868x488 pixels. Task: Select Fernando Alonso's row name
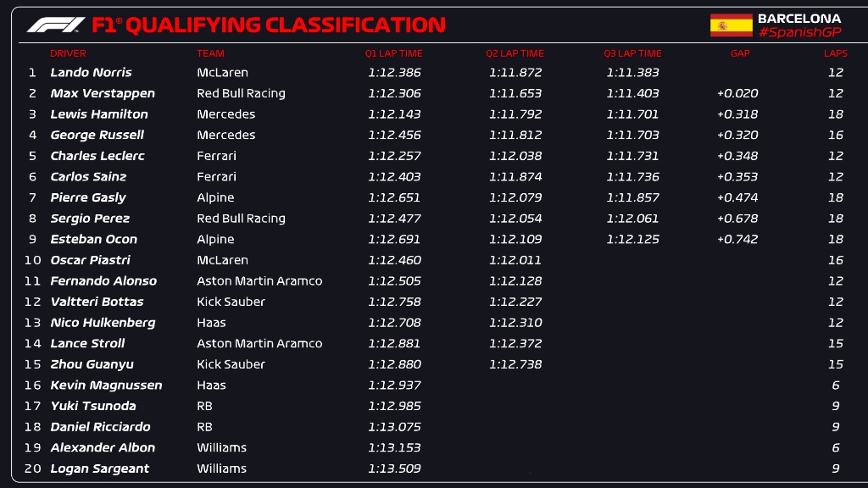tap(103, 281)
